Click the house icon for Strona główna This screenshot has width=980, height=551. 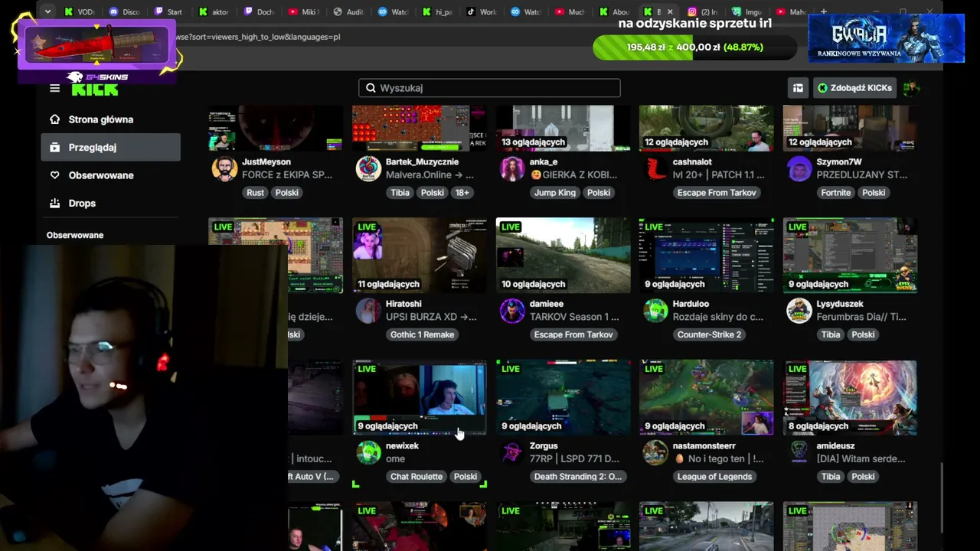pos(54,119)
